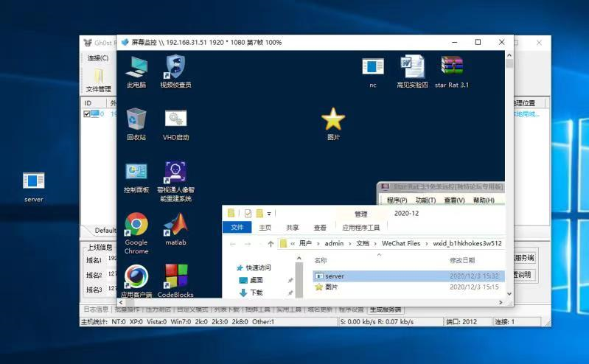589x364 pixels.
Task: Open the star Rat 3.1 archive icon
Action: pyautogui.click(x=452, y=66)
